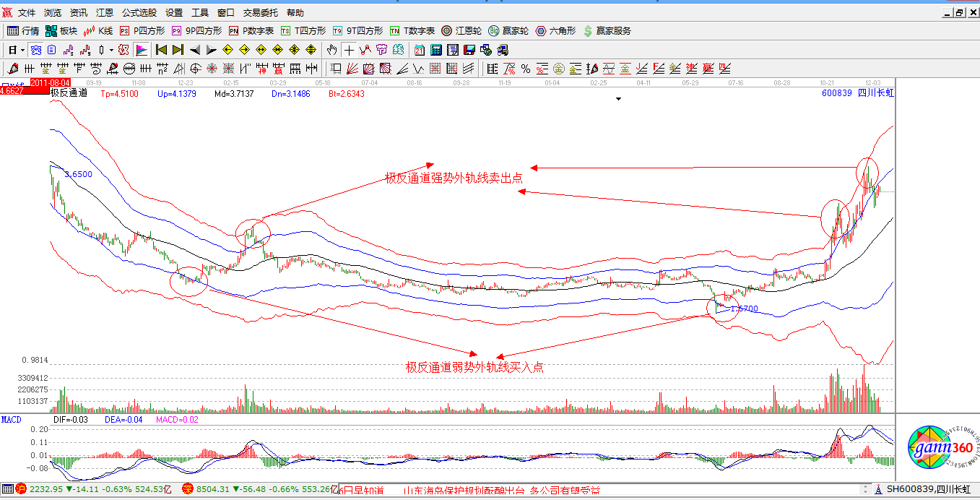Toggle the K线 candlestick chart view
This screenshot has width=980, height=500.
98,31
